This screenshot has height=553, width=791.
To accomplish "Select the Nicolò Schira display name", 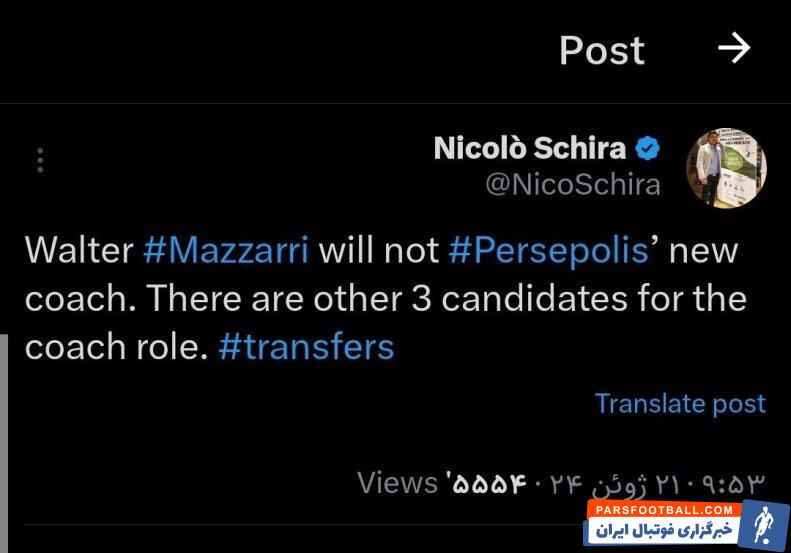I will [x=530, y=148].
